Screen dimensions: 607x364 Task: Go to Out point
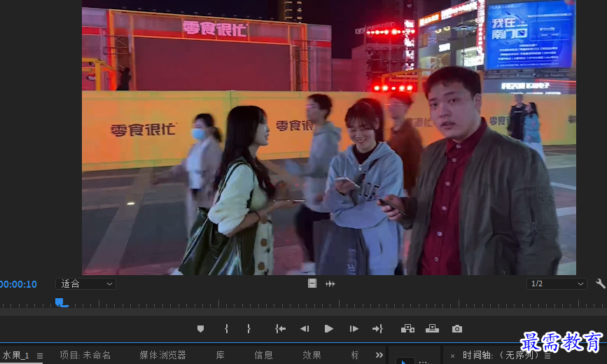click(x=377, y=329)
